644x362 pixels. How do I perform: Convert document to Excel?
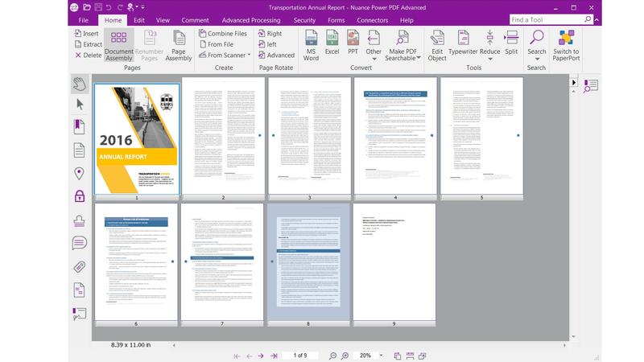point(332,43)
